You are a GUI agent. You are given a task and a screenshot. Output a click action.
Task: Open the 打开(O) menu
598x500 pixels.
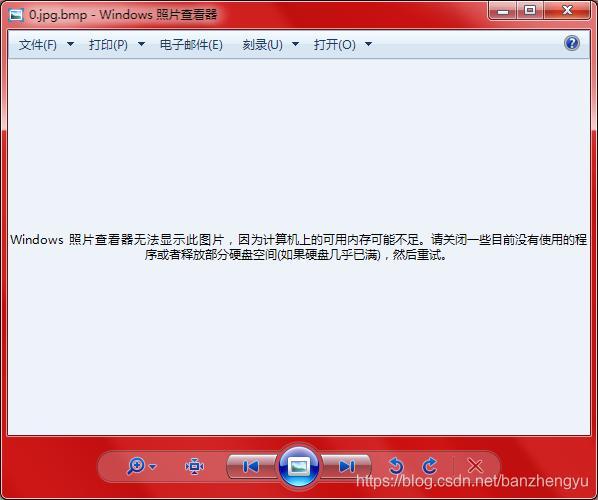(x=334, y=45)
